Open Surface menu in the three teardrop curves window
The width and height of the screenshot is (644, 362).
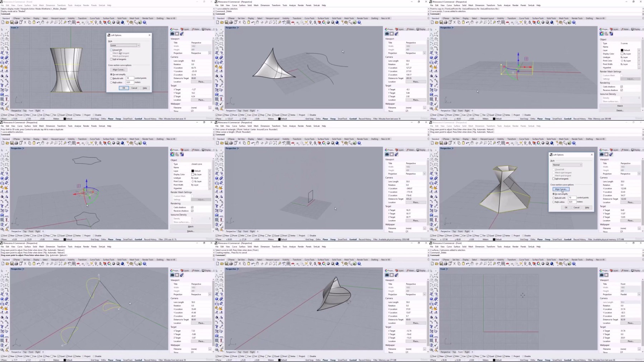(27, 247)
